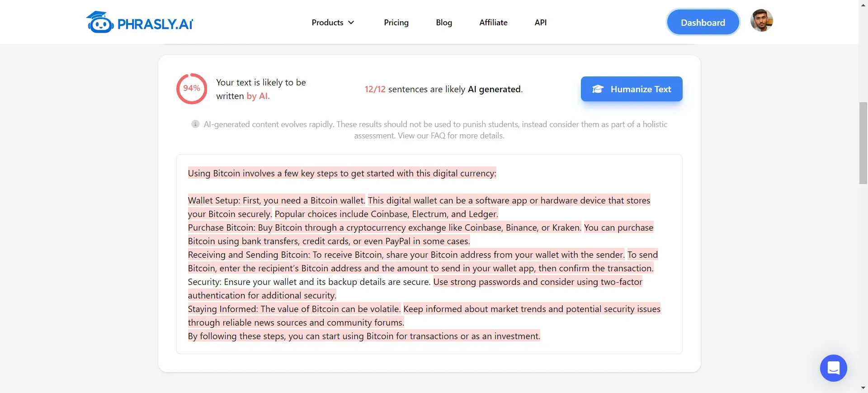This screenshot has width=868, height=393.
Task: Open the user profile avatar
Action: coord(762,20)
